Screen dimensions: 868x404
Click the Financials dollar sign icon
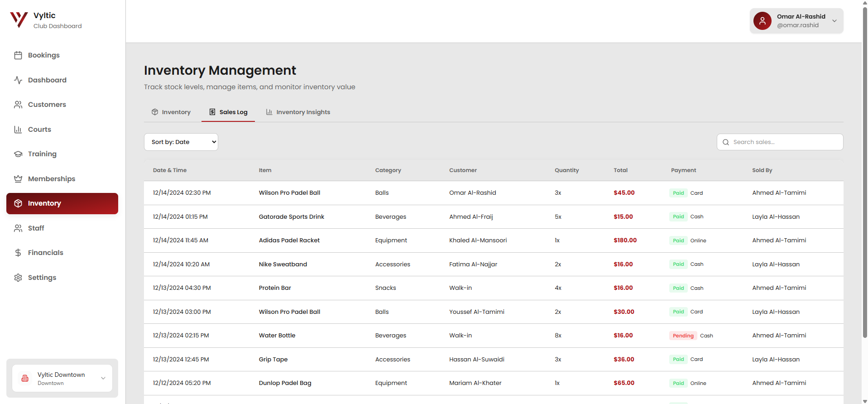point(18,253)
